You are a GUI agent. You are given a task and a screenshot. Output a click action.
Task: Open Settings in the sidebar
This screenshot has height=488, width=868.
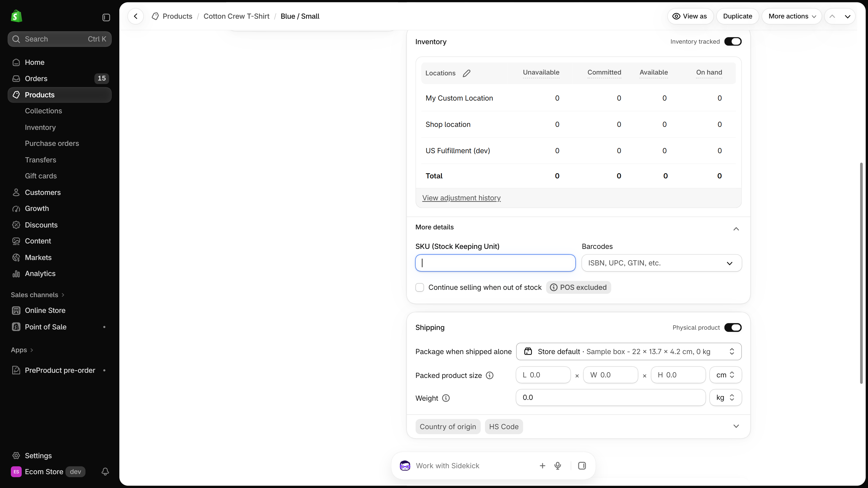click(x=60, y=455)
